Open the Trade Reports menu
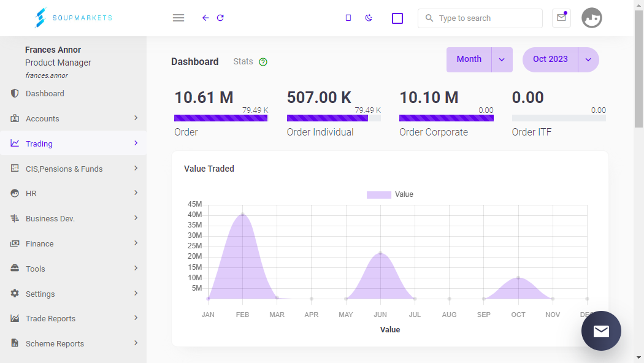This screenshot has width=644, height=363. click(73, 319)
